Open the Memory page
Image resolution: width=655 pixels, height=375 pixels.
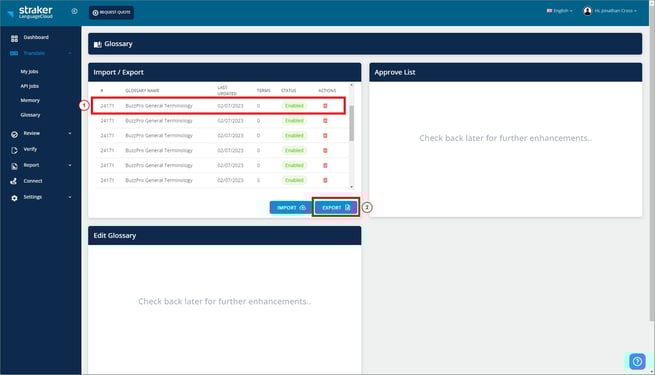tap(30, 100)
